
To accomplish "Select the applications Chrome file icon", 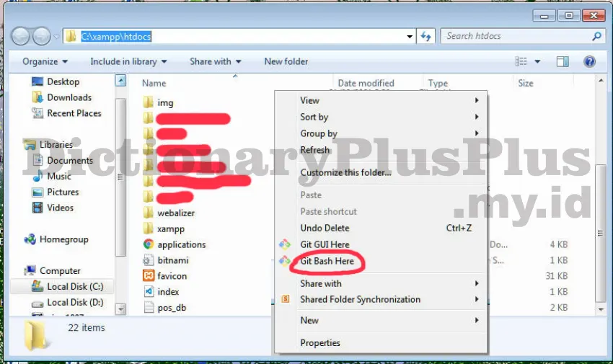I will (148, 244).
